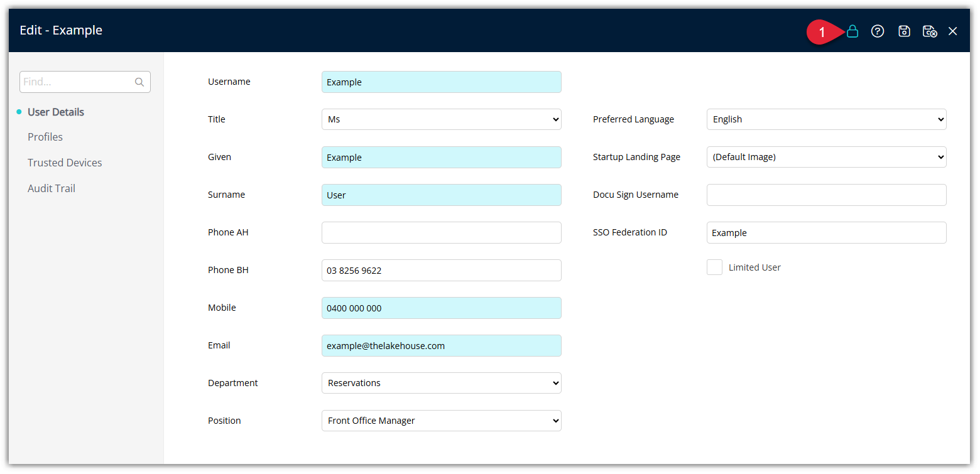The height and width of the screenshot is (474, 980).
Task: Click the Username field
Action: pos(442,82)
